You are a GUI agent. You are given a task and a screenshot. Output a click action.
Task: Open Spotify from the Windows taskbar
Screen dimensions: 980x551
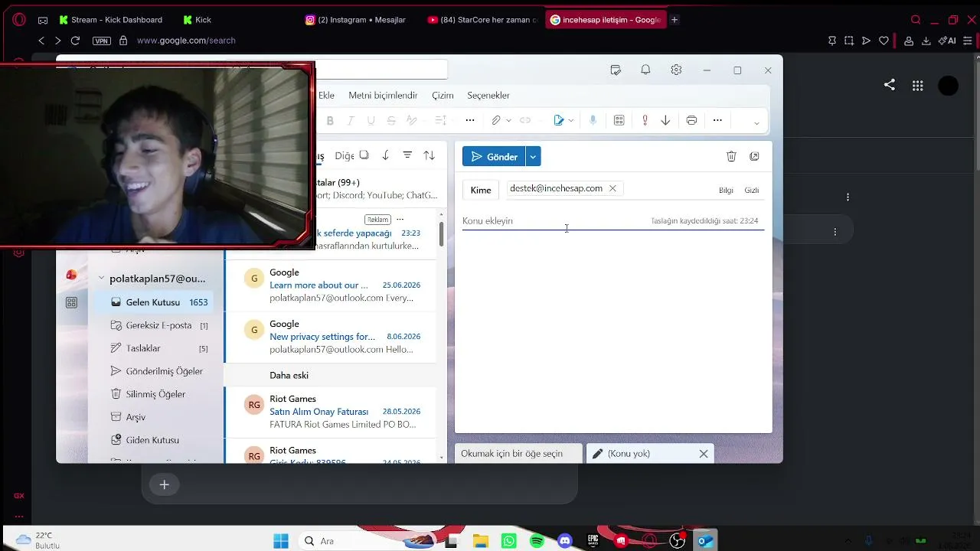click(537, 541)
